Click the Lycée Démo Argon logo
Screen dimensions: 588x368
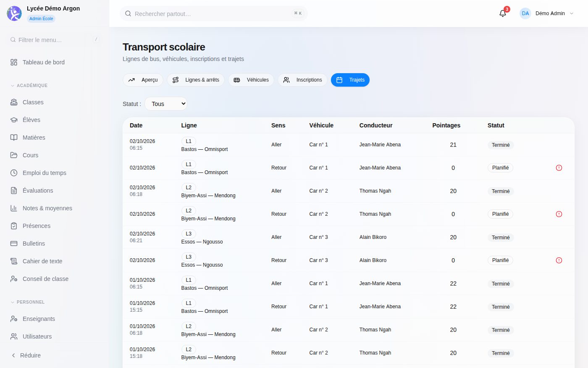pos(14,13)
